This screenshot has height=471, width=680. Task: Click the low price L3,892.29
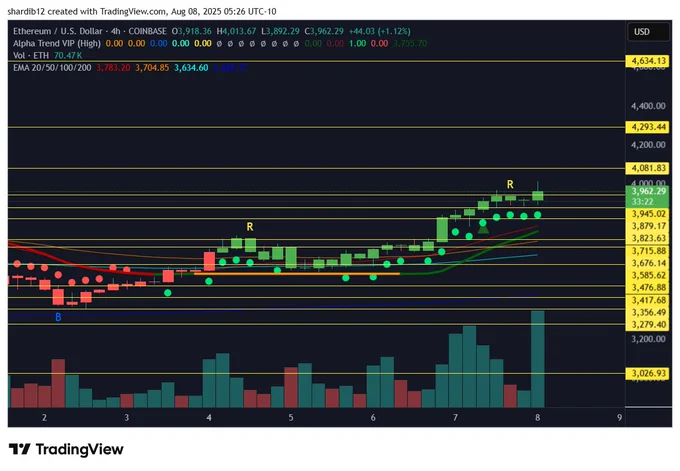280,31
